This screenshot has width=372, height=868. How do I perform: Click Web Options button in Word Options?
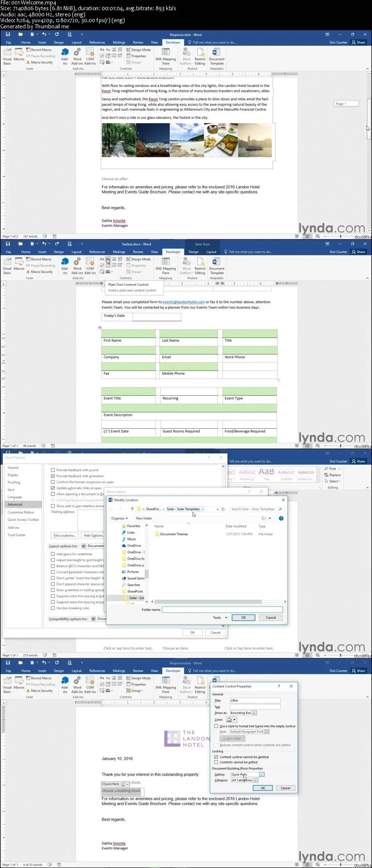[x=93, y=535]
